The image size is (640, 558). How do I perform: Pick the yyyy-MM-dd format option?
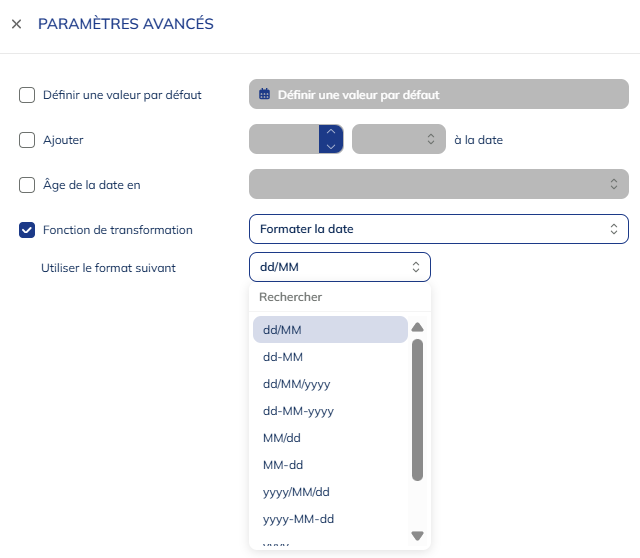pos(298,519)
